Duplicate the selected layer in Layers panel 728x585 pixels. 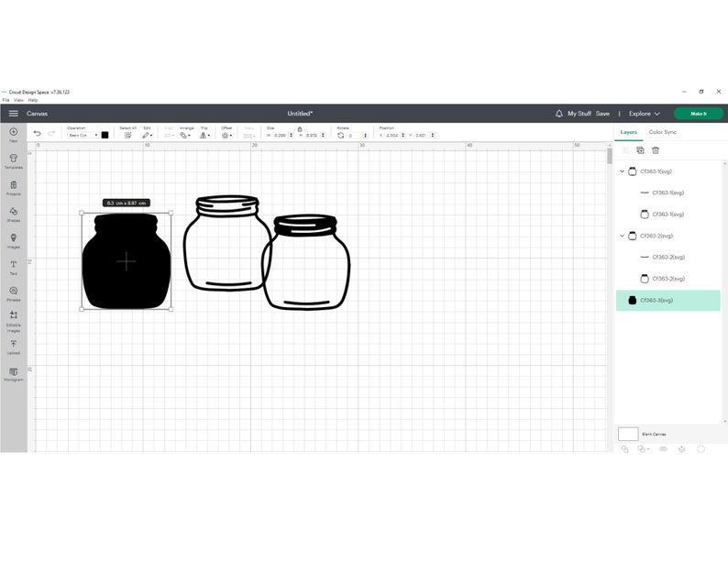pos(640,150)
